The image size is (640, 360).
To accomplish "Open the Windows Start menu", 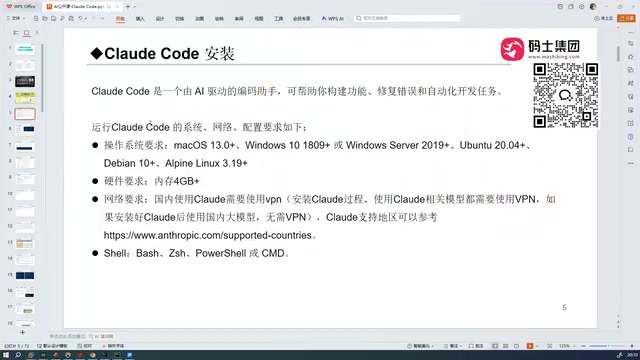I will pyautogui.click(x=6, y=355).
